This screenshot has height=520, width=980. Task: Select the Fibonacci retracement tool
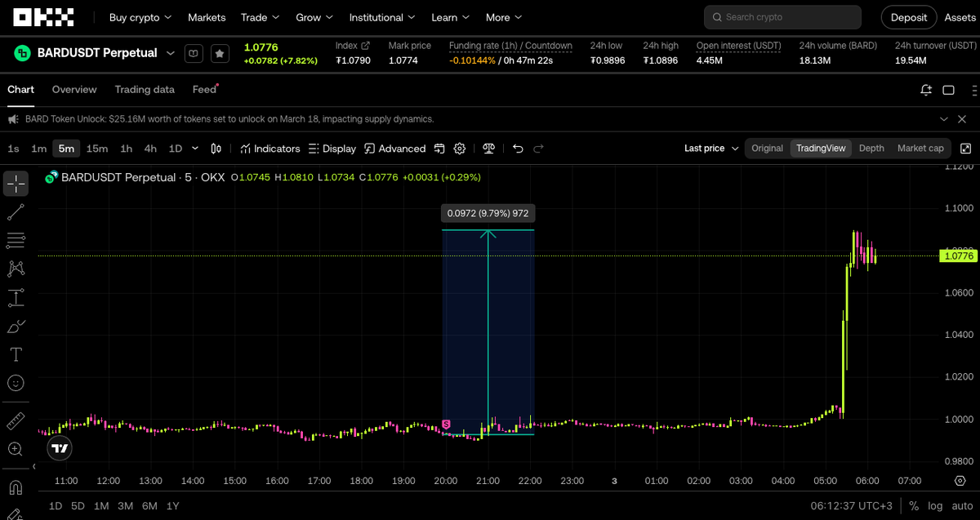click(16, 240)
